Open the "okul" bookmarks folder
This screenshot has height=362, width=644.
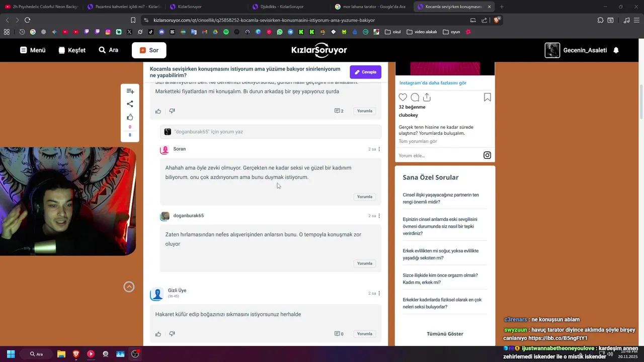coord(392,32)
